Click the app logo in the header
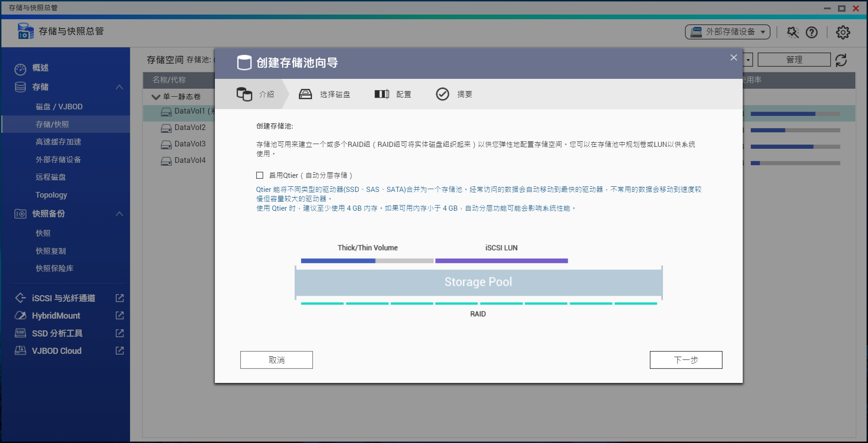Screen dimensions: 868x443 point(25,31)
